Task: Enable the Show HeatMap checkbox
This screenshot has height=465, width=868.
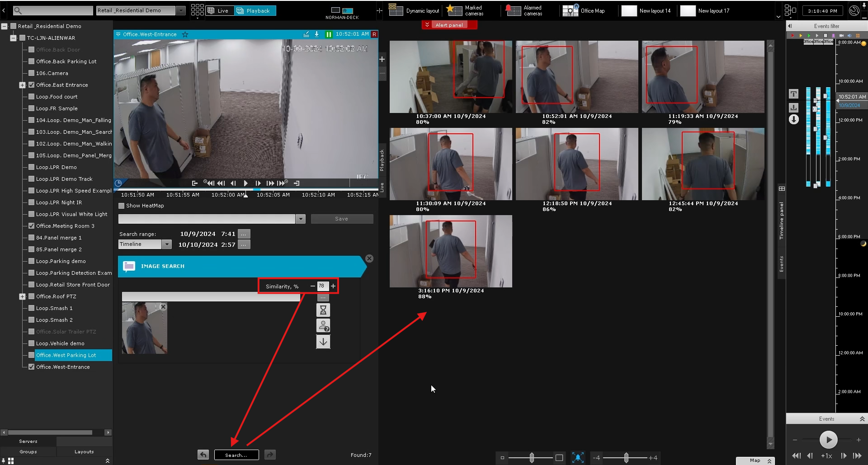Action: (121, 206)
